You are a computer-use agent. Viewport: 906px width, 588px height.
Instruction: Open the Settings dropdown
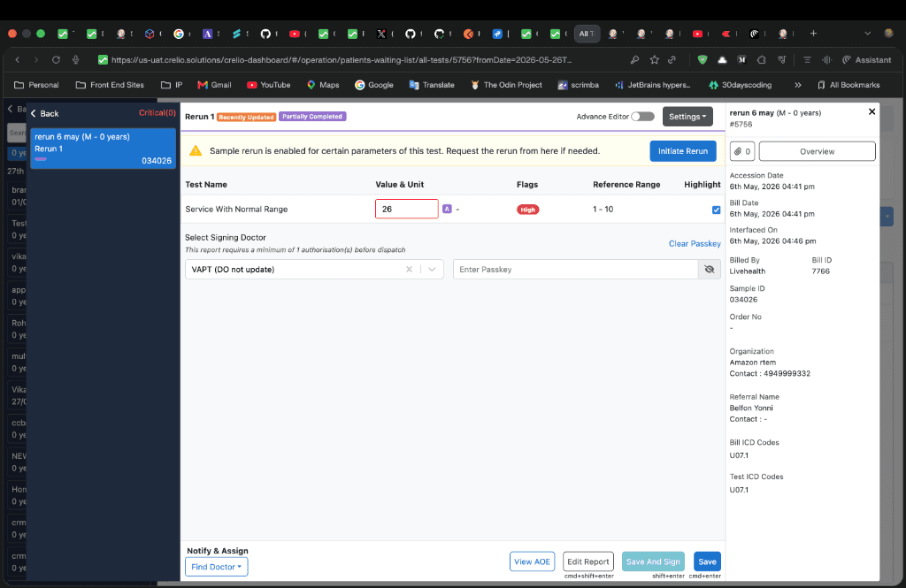click(687, 117)
